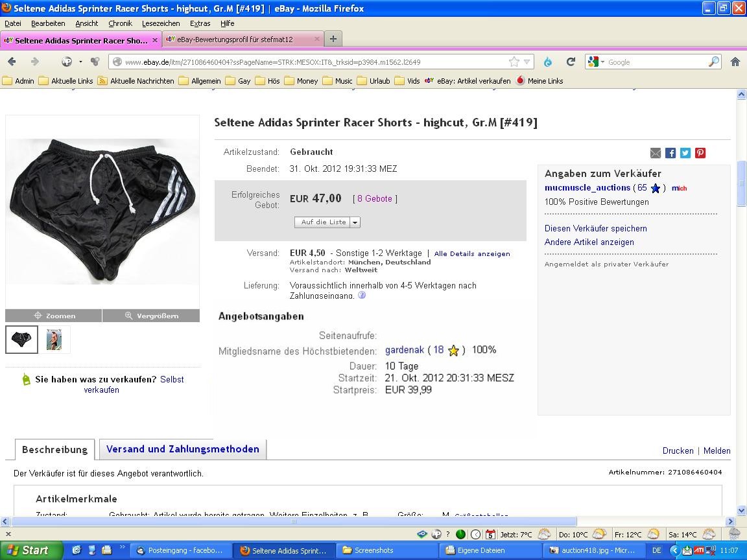Go to the browser home page icon
The width and height of the screenshot is (747, 560).
(735, 62)
